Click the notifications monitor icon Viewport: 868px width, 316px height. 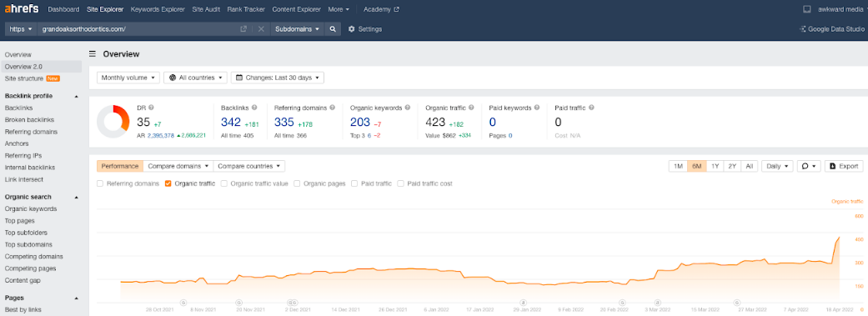click(x=807, y=9)
